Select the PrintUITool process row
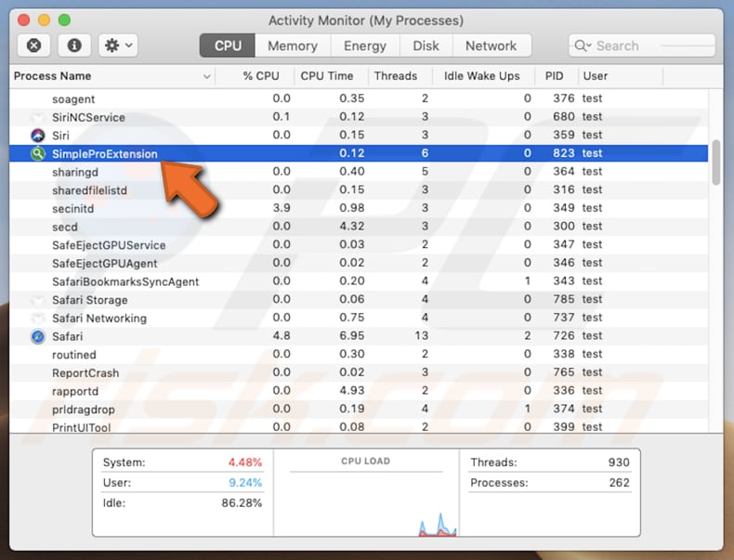This screenshot has width=734, height=560. tap(359, 426)
